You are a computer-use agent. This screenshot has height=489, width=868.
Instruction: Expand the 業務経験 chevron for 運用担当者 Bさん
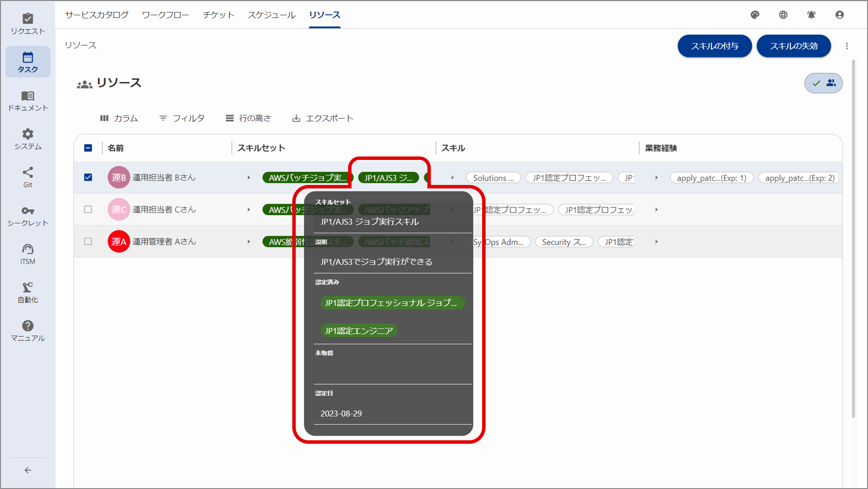click(x=657, y=177)
